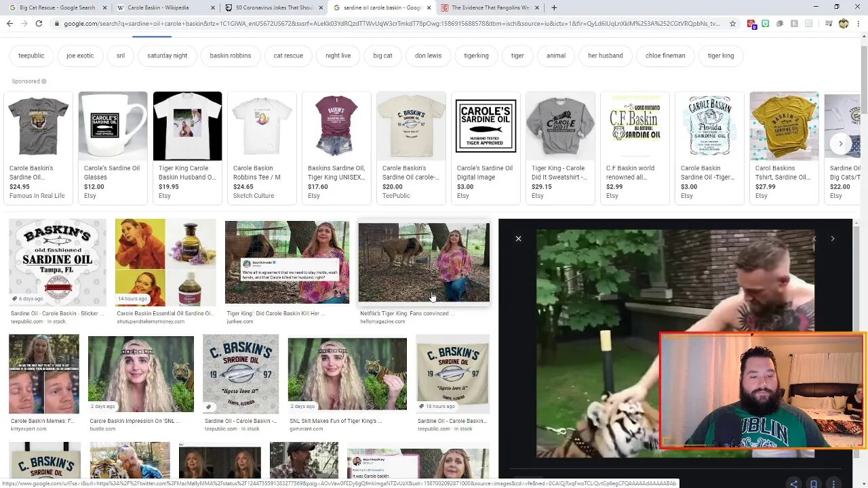This screenshot has width=868, height=488.
Task: Filter results by the joe exotic chip
Action: tap(80, 56)
